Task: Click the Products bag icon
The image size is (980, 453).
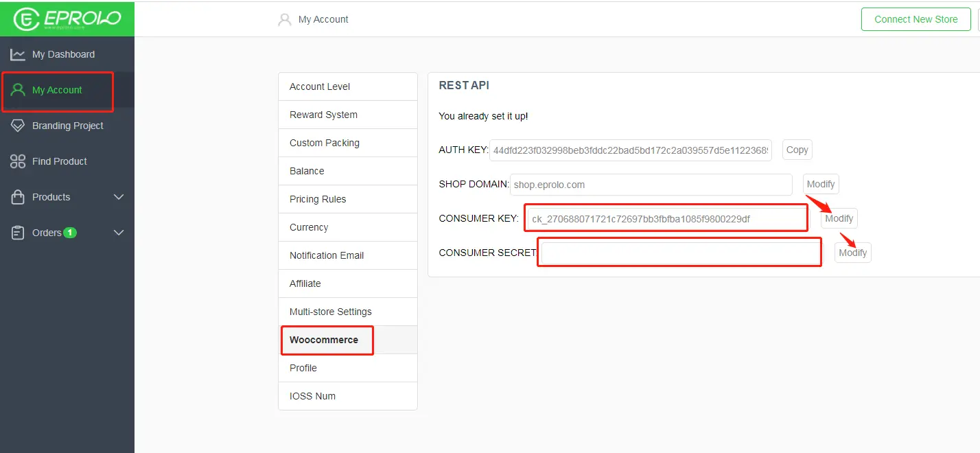Action: [x=18, y=197]
